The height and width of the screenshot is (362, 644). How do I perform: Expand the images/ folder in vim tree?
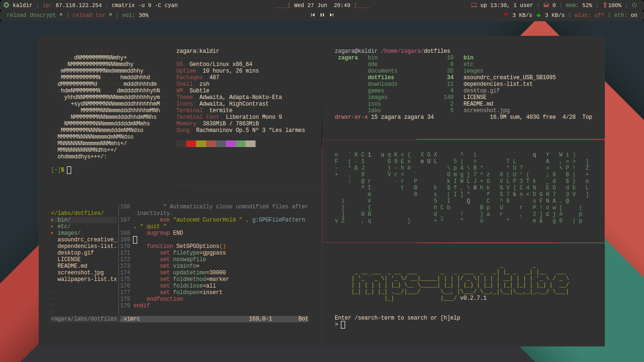[68, 233]
